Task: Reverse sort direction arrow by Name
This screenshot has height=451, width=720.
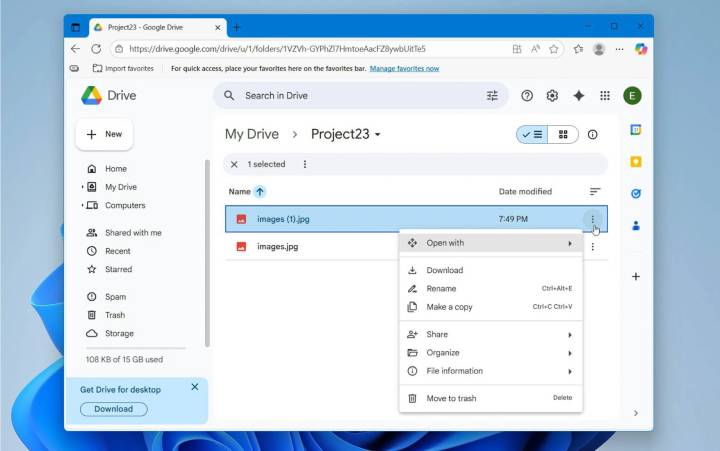Action: pos(260,192)
